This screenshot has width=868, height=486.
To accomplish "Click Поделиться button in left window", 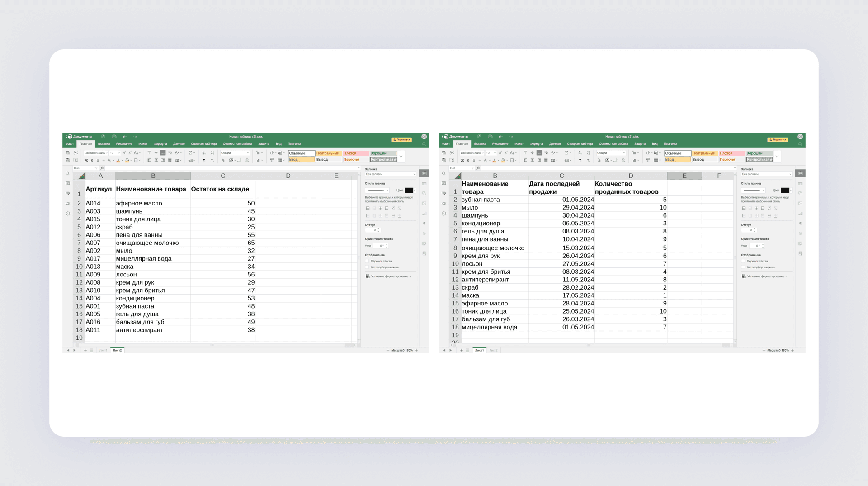I will (x=401, y=139).
